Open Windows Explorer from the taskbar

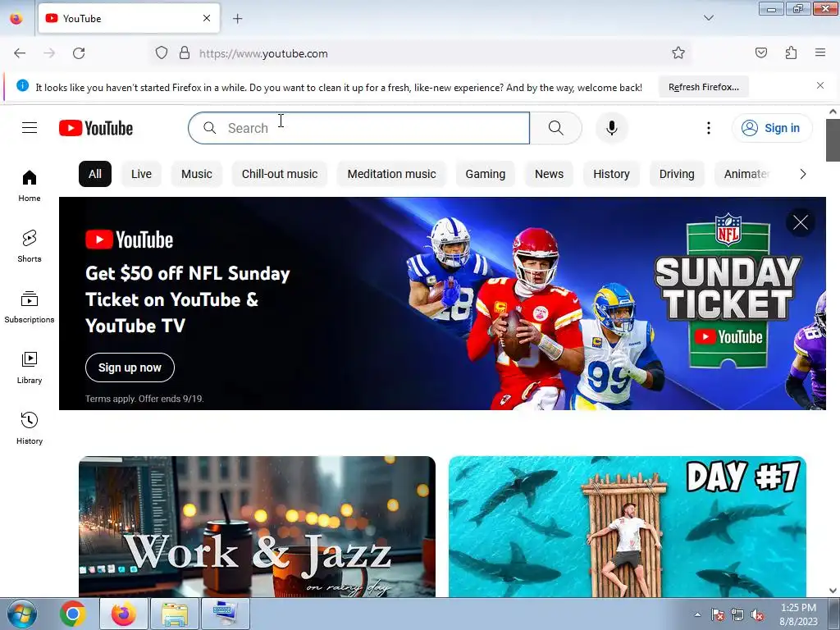175,614
